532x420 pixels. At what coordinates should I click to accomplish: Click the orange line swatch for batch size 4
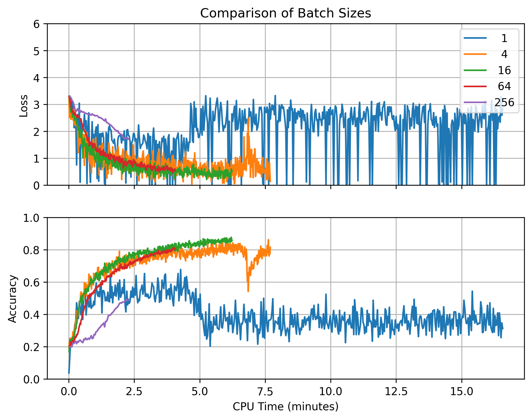coord(475,54)
